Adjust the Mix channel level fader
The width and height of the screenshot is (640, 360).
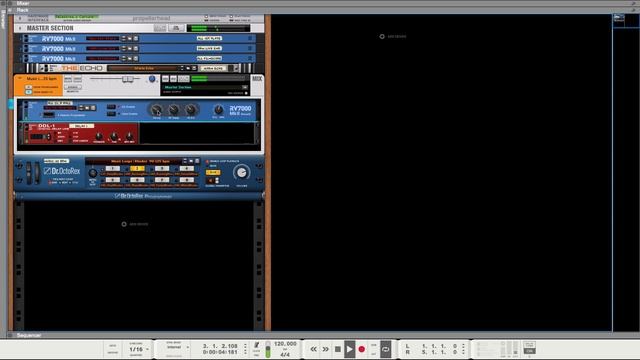128,79
